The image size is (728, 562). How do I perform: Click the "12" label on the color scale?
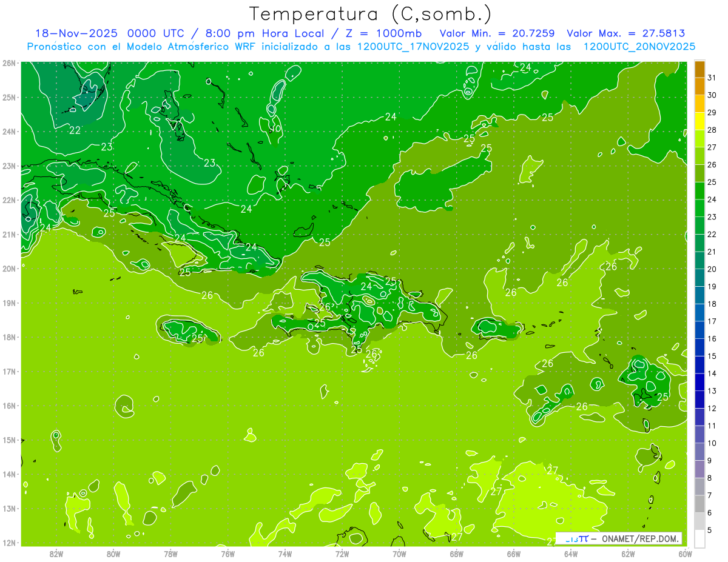712,408
